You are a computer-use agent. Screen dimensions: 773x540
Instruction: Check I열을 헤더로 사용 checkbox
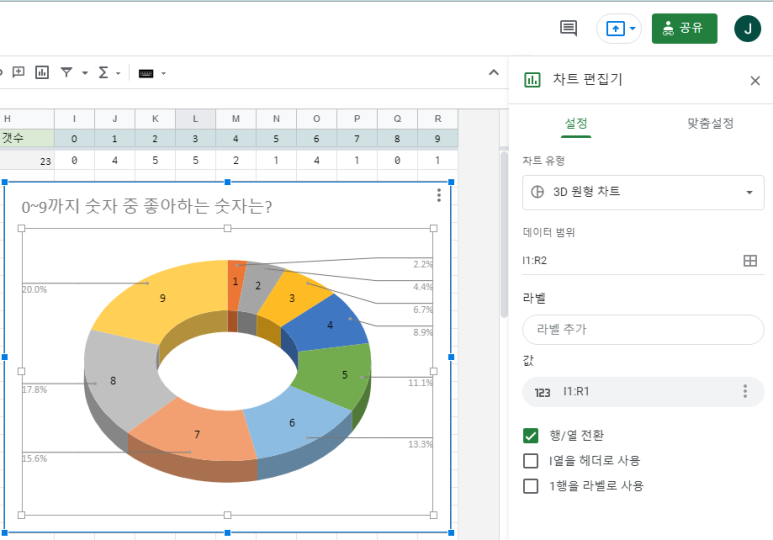point(530,461)
